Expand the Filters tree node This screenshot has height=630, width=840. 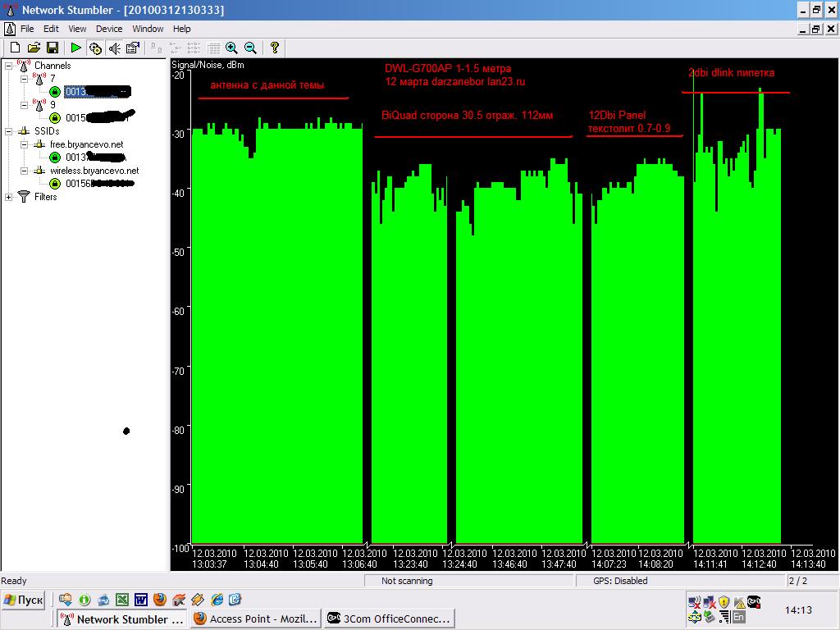(x=9, y=197)
